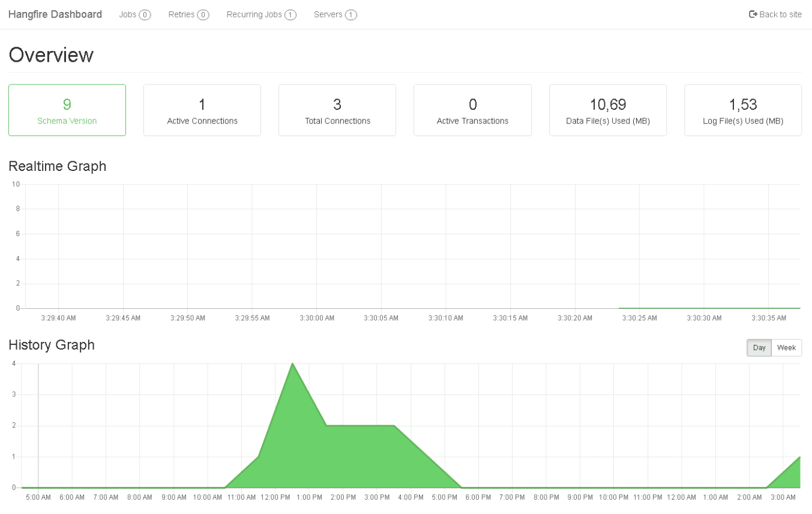812x514 pixels.
Task: Click the Total Connections metric card
Action: tap(337, 110)
